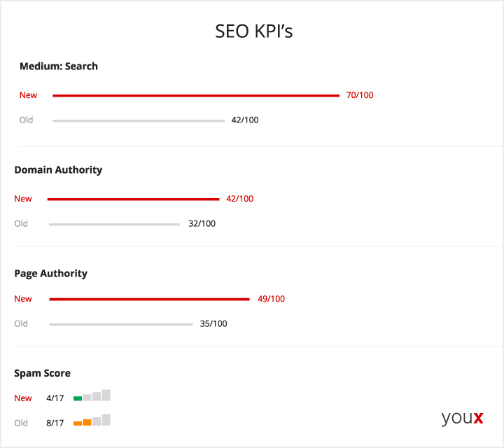Click the 8/17 spam score value
Image resolution: width=504 pixels, height=448 pixels.
(x=55, y=423)
